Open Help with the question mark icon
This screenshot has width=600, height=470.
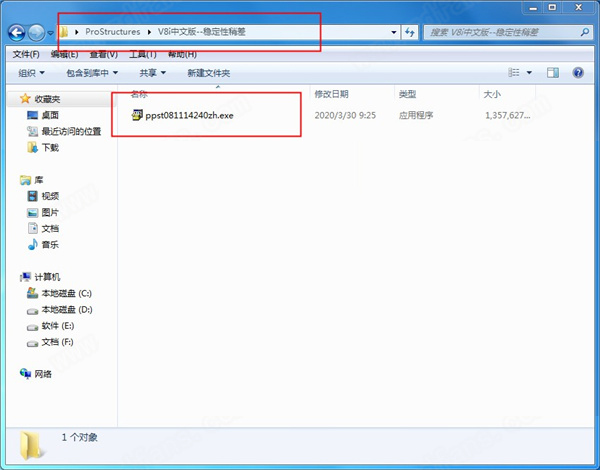[x=578, y=72]
